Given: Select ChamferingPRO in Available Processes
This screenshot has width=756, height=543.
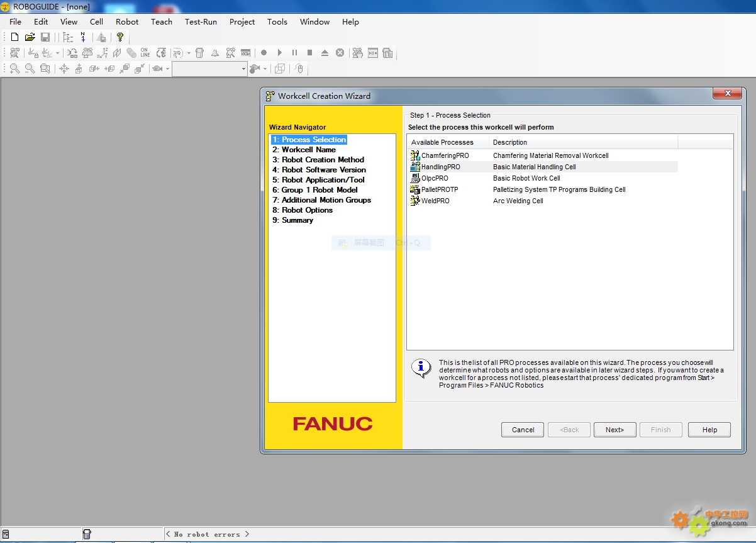Looking at the screenshot, I should (445, 155).
